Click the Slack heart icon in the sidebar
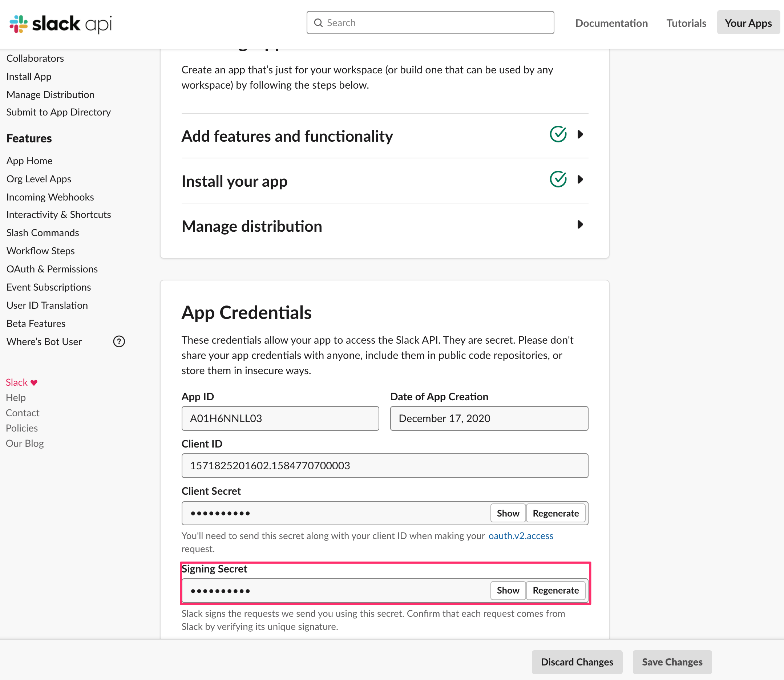 (x=34, y=382)
